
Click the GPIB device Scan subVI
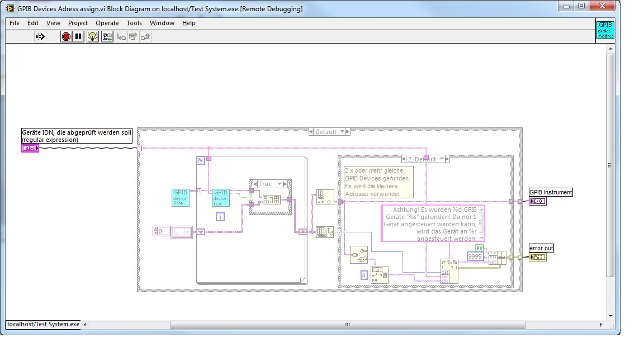[181, 198]
